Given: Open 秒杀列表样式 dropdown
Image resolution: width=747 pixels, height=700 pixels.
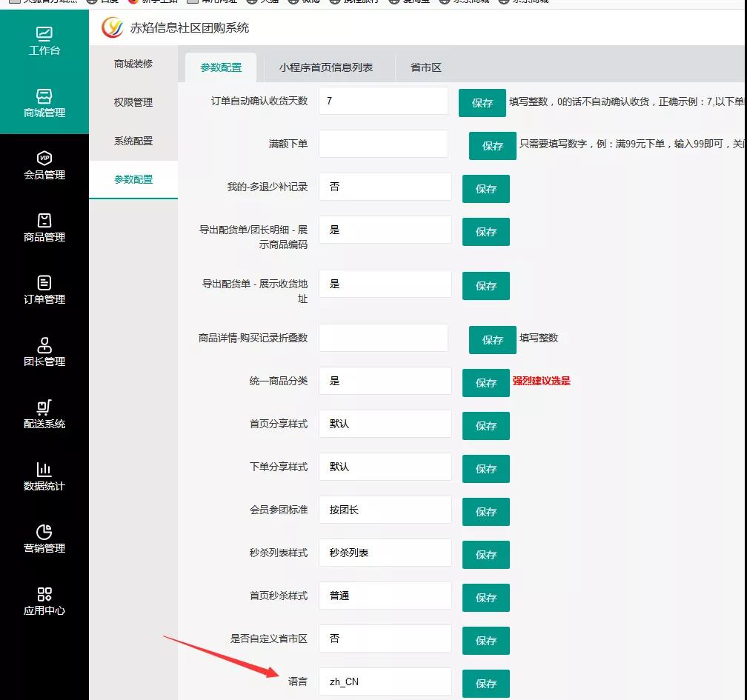Looking at the screenshot, I should point(385,553).
